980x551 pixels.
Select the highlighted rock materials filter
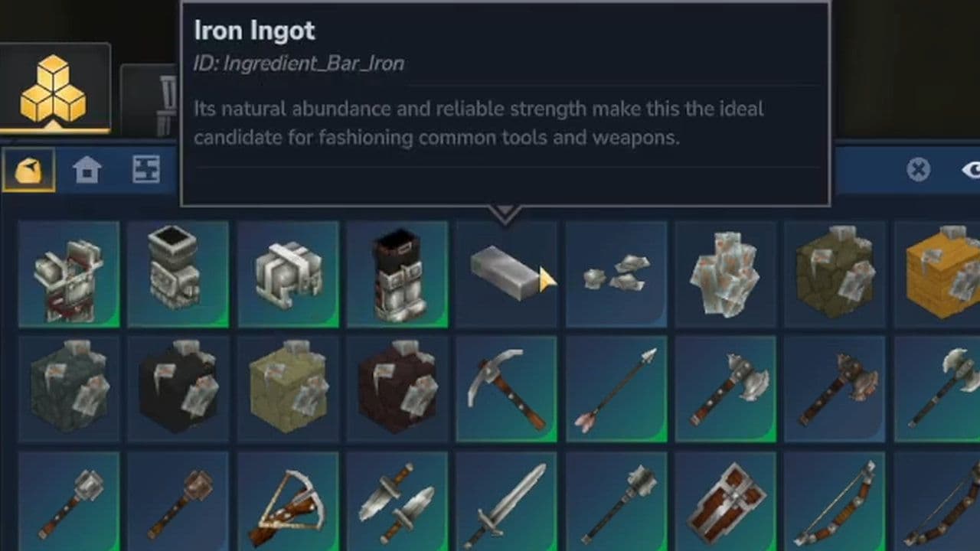[x=28, y=169]
